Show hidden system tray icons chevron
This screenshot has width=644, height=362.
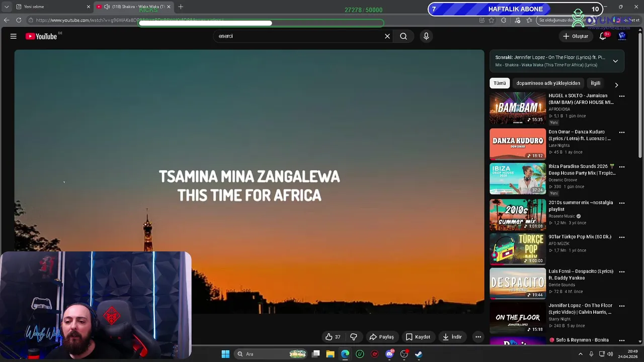581,354
